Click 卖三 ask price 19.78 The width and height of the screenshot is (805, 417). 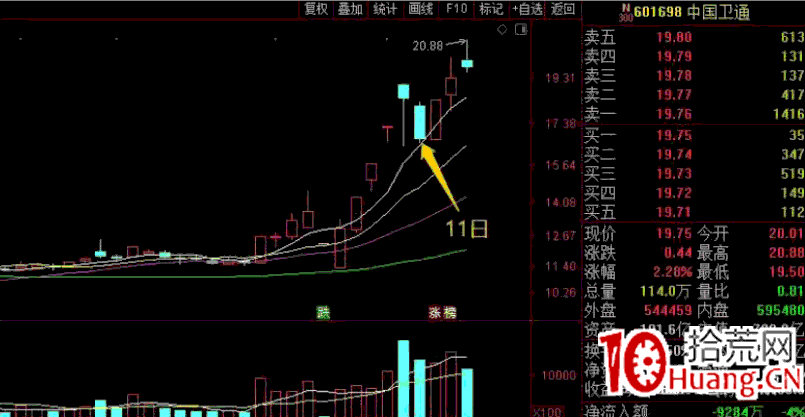(x=676, y=76)
